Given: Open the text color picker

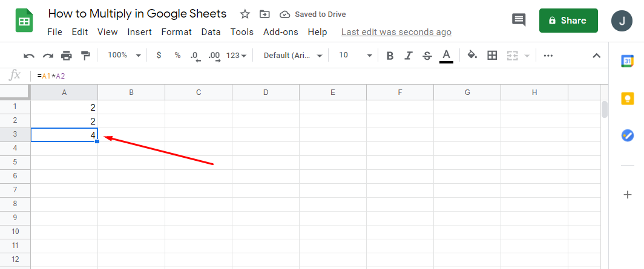Looking at the screenshot, I should tap(447, 56).
